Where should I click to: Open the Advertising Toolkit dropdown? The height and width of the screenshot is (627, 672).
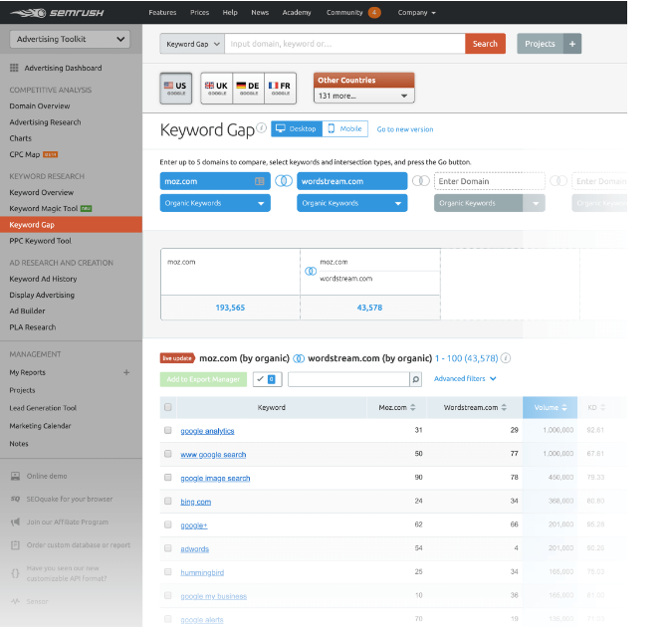pos(70,39)
